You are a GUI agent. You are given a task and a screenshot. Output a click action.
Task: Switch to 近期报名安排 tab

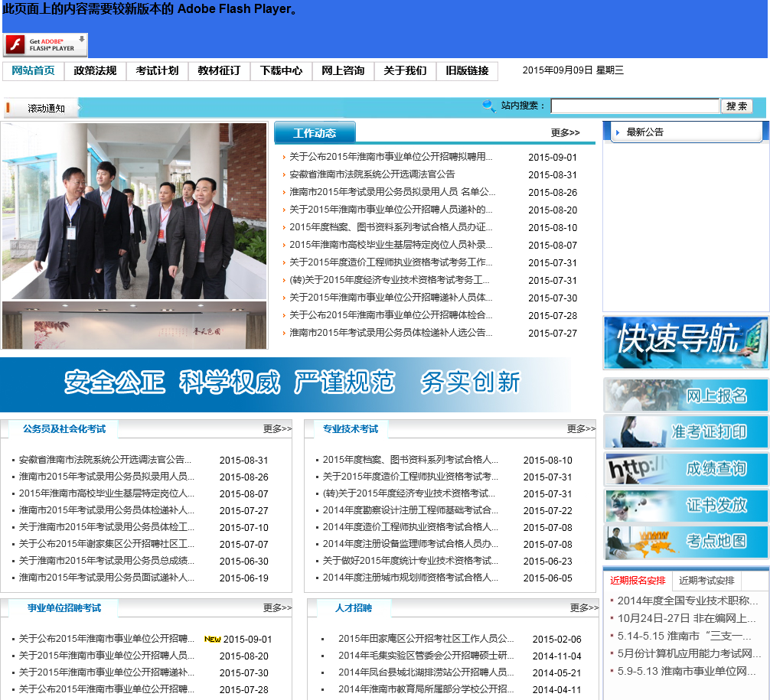click(638, 581)
